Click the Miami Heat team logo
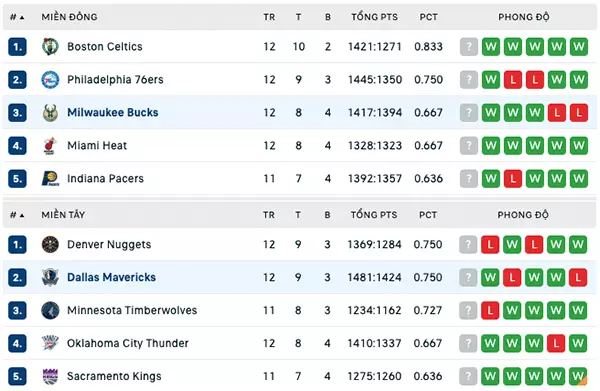The height and width of the screenshot is (391, 600). pos(50,146)
